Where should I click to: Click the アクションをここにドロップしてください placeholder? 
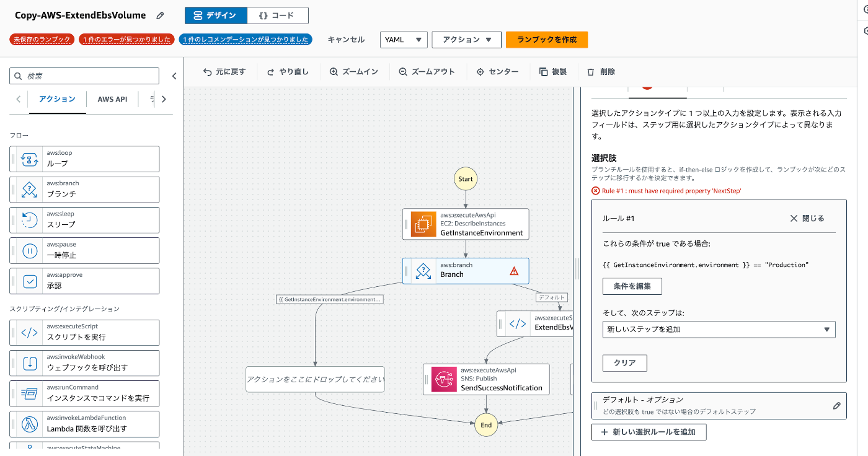(x=315, y=379)
